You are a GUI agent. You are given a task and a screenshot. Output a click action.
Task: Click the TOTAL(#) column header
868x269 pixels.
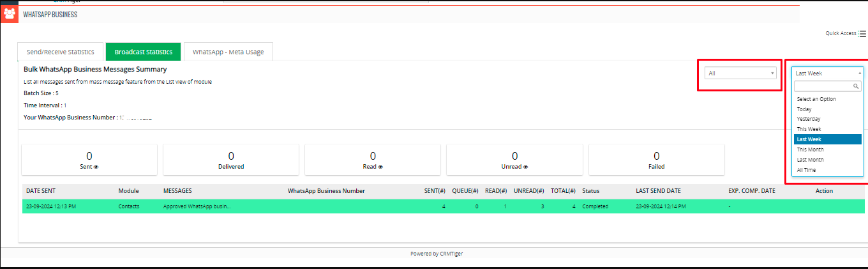(x=563, y=191)
